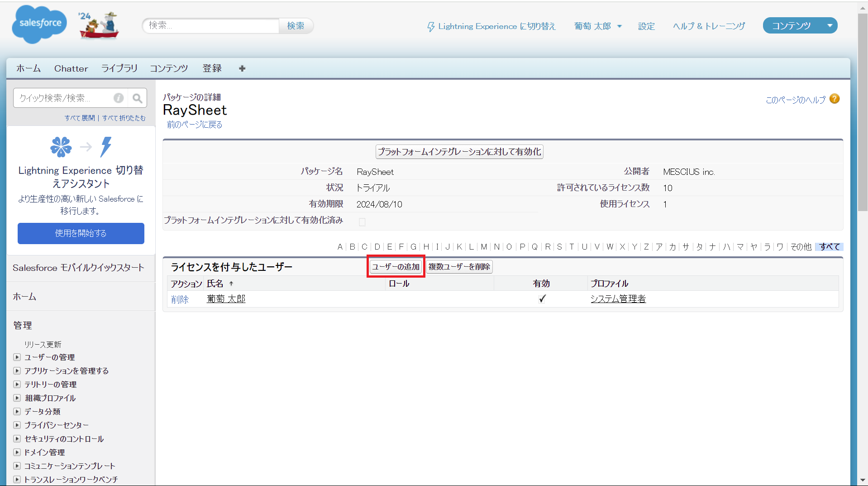Expand the プライバシーセンター node
Screen dimensions: 868x486
click(x=17, y=425)
